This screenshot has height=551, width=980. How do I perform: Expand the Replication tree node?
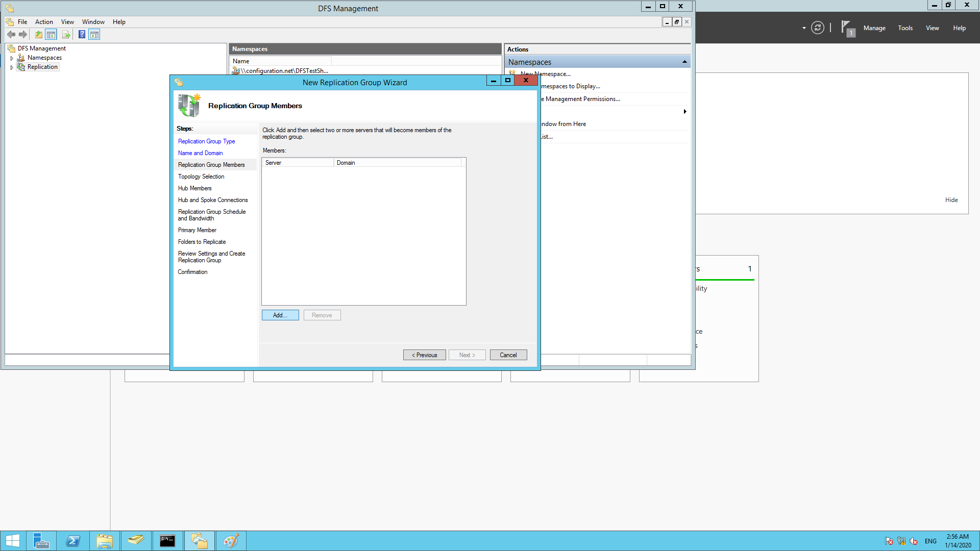click(x=12, y=67)
